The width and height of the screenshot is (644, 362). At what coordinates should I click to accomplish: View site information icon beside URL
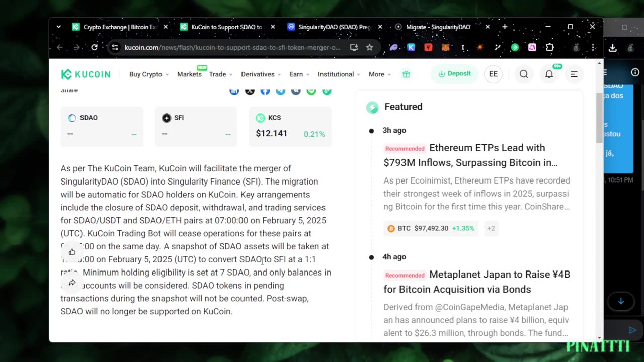115,47
